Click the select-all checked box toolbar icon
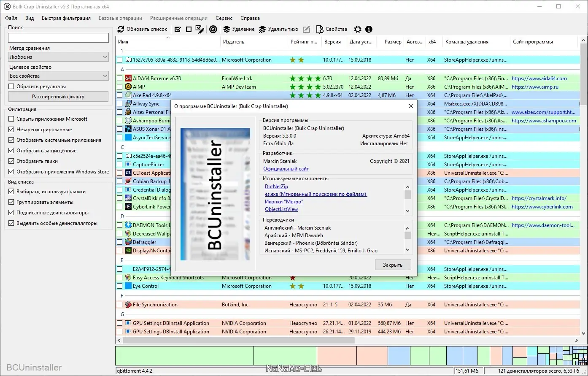The height and width of the screenshot is (376, 588). (x=178, y=29)
